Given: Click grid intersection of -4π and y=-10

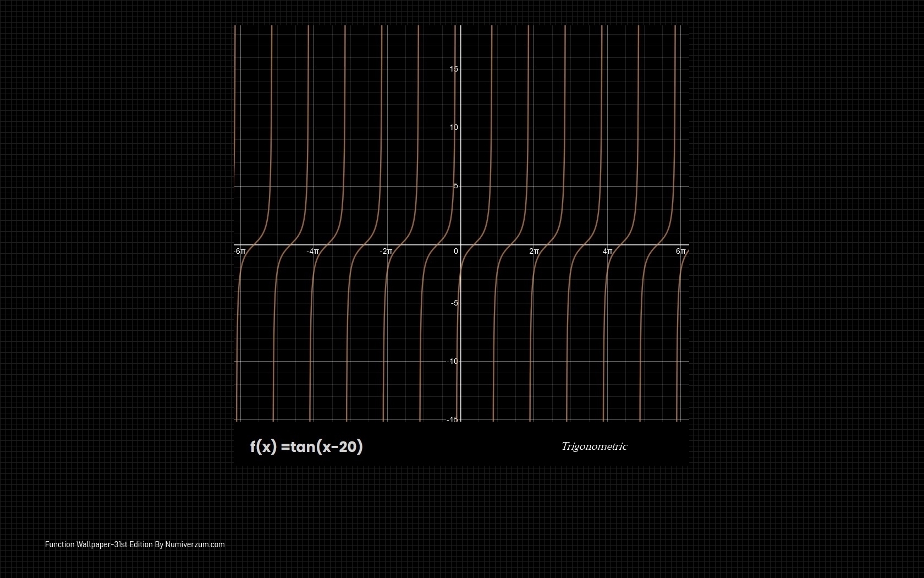Looking at the screenshot, I should pyautogui.click(x=314, y=362).
